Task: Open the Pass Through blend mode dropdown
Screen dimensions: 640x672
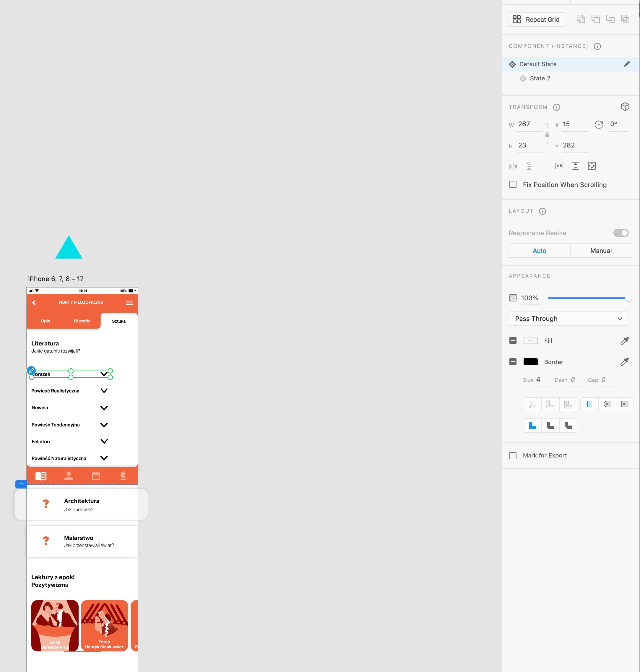Action: click(568, 319)
